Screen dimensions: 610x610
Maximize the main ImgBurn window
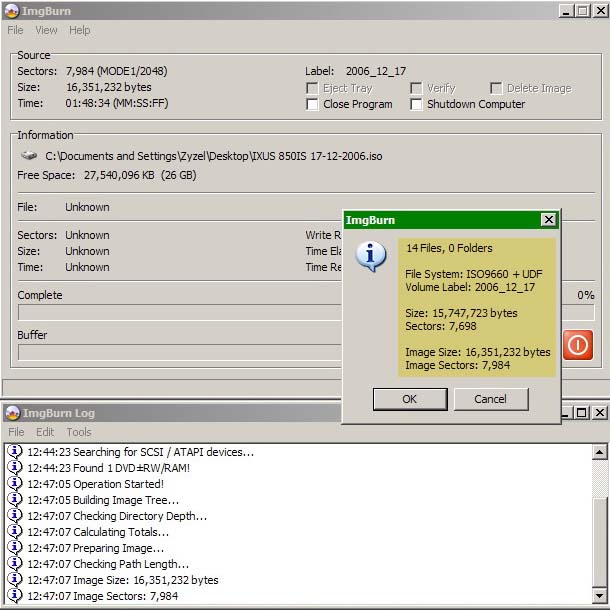coord(583,11)
